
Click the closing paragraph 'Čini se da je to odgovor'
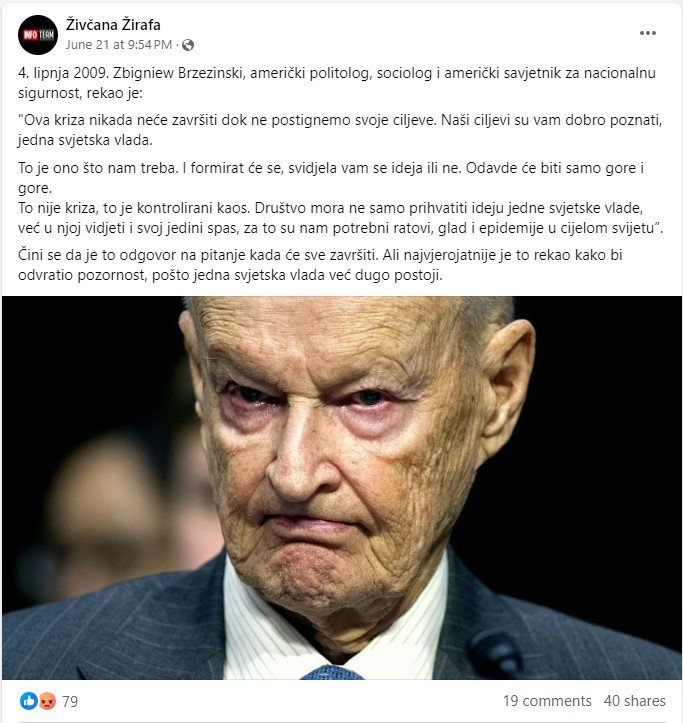pos(320,265)
